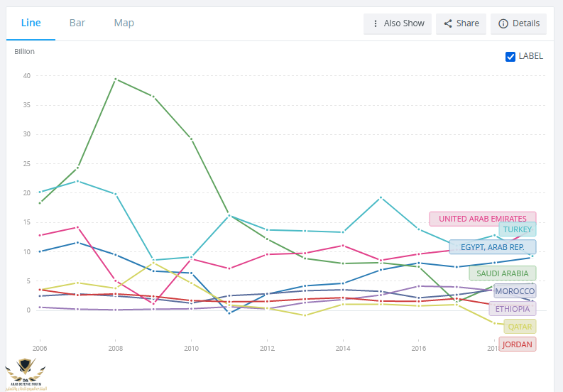Click the Share button
The image size is (563, 392).
coord(461,23)
